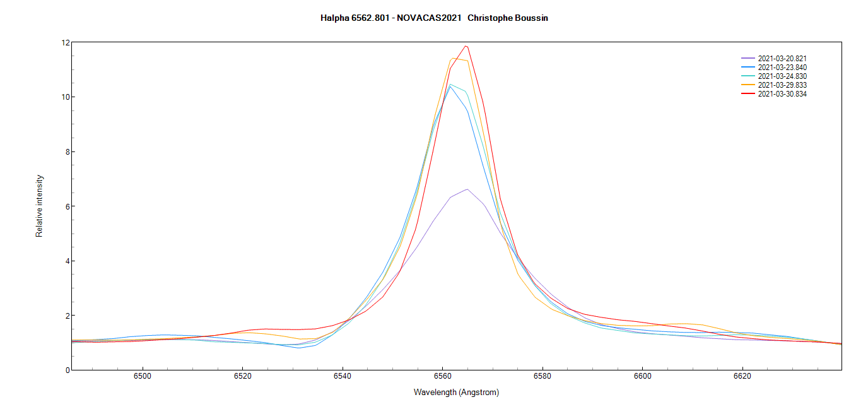Click the author name Christophe Boussin
Viewport: 868px width, 414px height.
(508, 18)
